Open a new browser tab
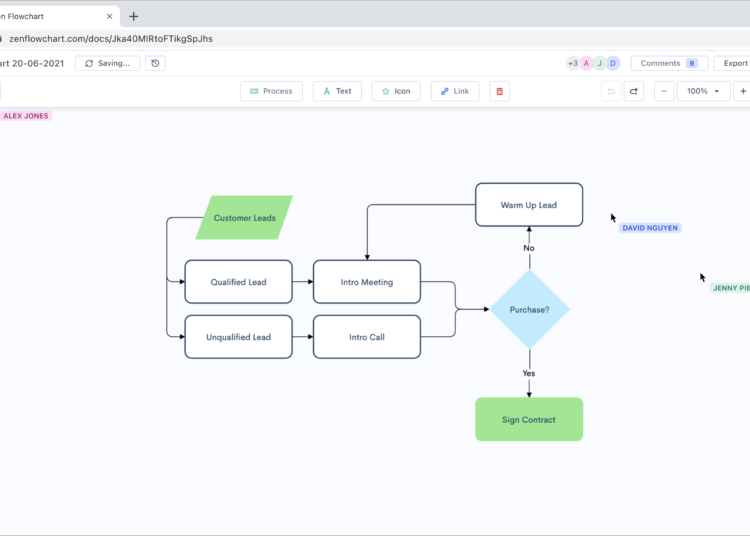This screenshot has width=750, height=536. coord(134,17)
